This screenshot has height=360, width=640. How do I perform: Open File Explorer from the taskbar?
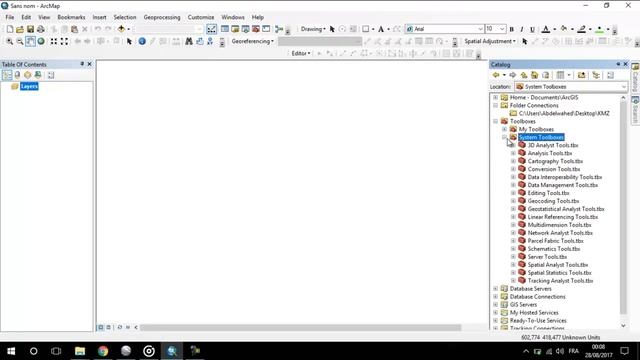[80, 351]
